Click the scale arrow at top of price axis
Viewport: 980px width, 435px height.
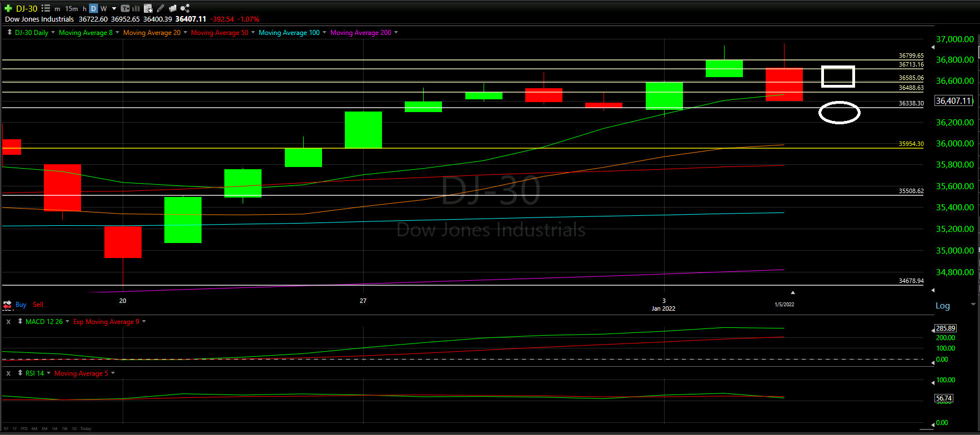pos(933,47)
